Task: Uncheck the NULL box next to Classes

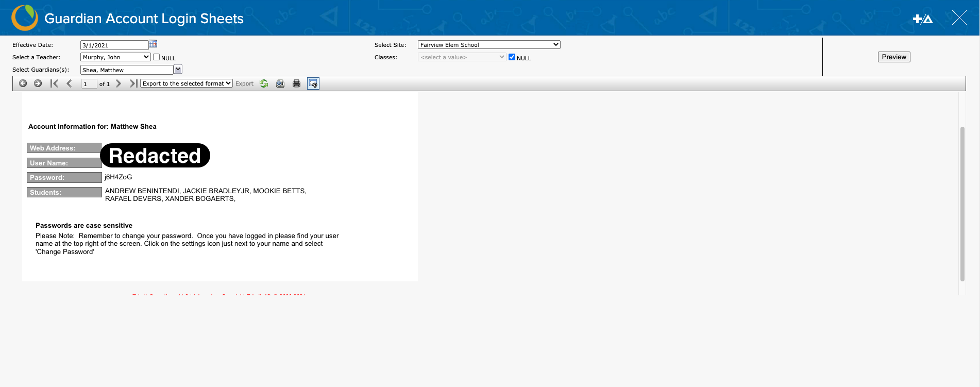Action: (512, 57)
